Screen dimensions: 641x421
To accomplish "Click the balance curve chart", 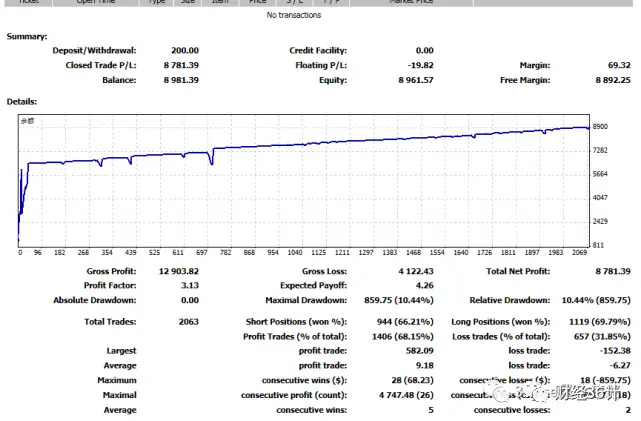I will coord(304,181).
